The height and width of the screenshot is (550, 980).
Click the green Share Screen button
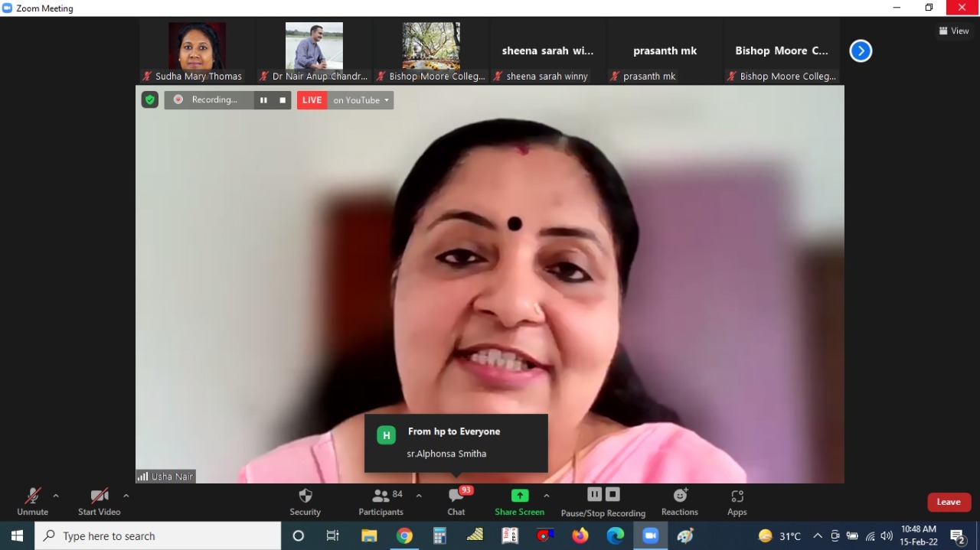click(519, 502)
